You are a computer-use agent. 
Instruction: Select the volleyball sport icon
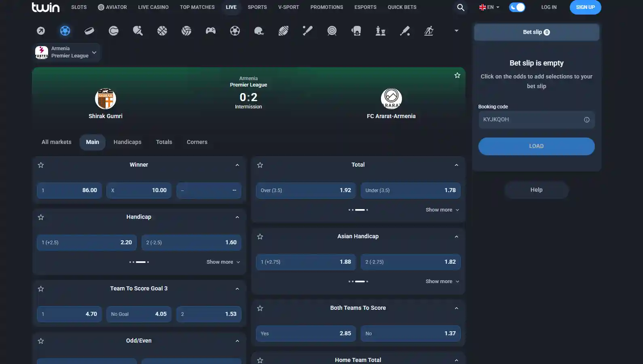186,31
